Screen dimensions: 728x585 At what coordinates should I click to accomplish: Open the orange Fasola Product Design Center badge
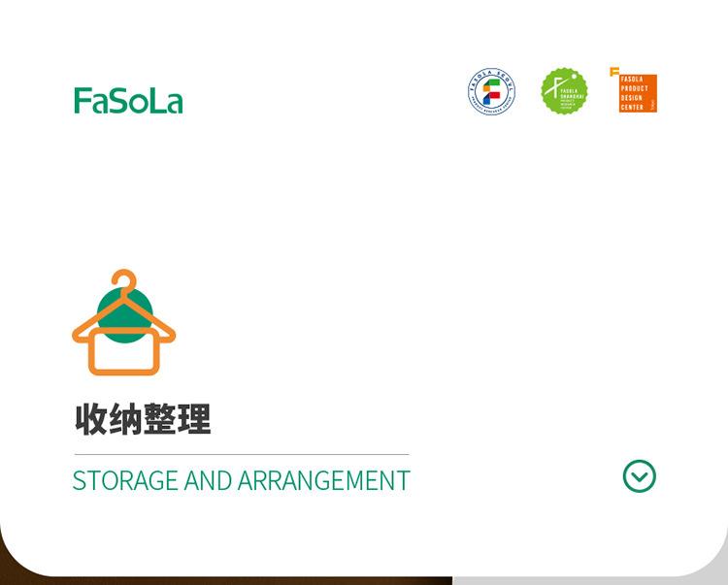(638, 93)
